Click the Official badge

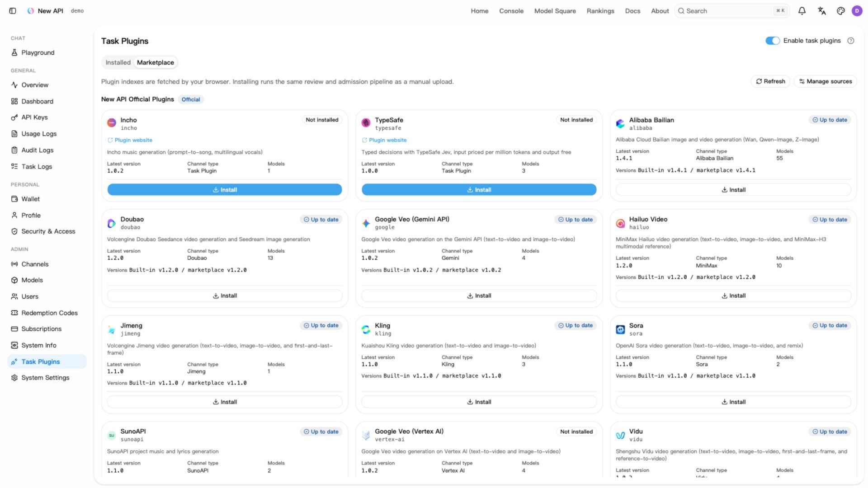(191, 99)
